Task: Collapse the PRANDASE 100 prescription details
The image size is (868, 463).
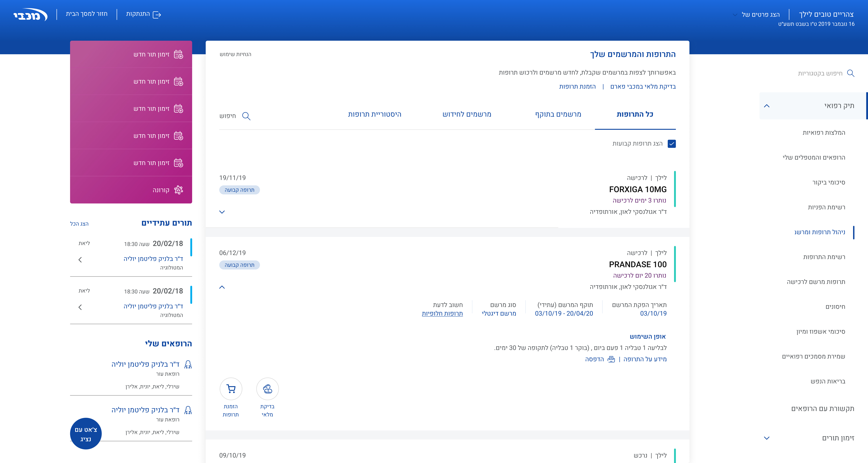Action: (x=222, y=287)
